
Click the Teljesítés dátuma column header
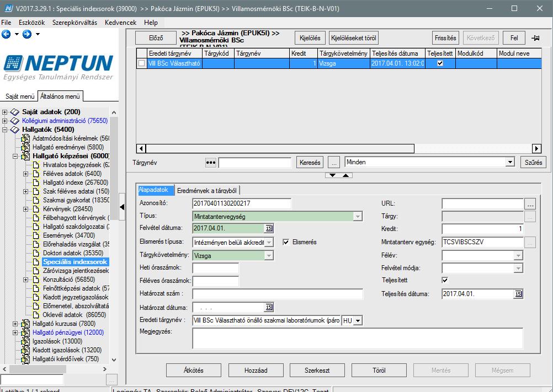(397, 53)
